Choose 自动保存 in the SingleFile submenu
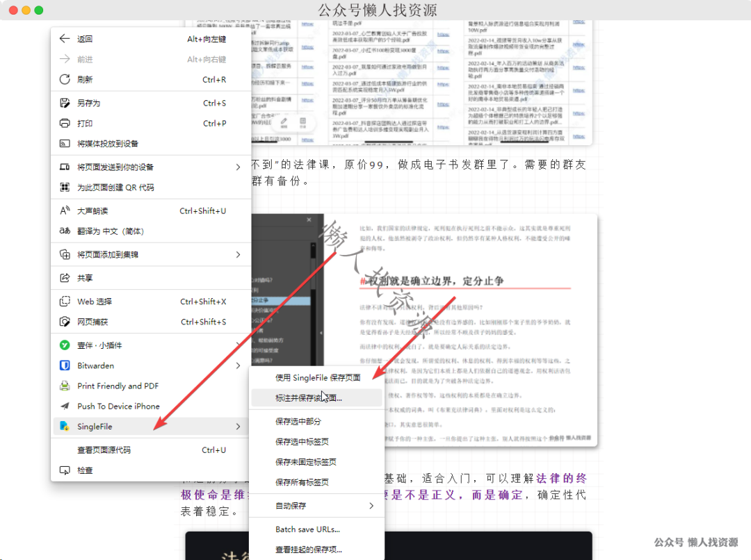 pyautogui.click(x=316, y=505)
